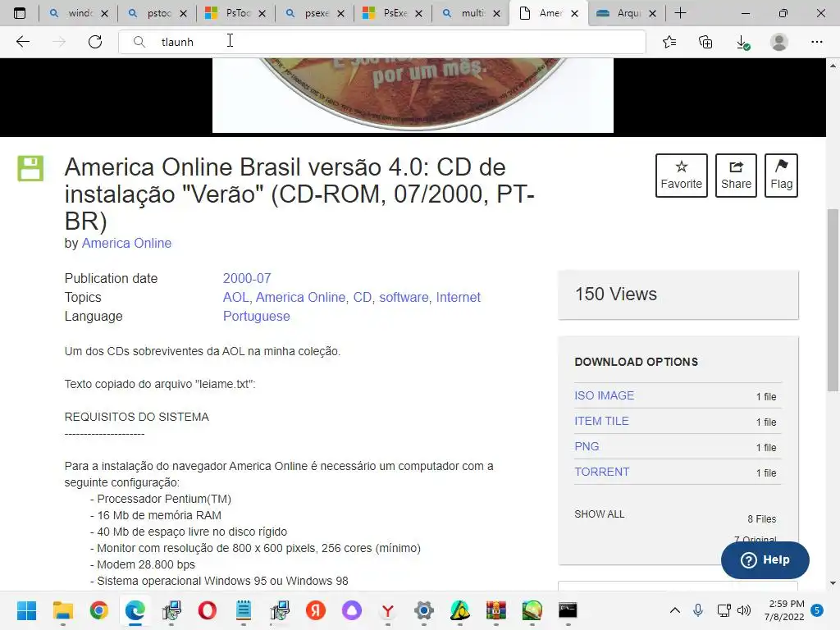Show hidden system tray icons
Viewport: 840px width, 630px height.
point(675,610)
